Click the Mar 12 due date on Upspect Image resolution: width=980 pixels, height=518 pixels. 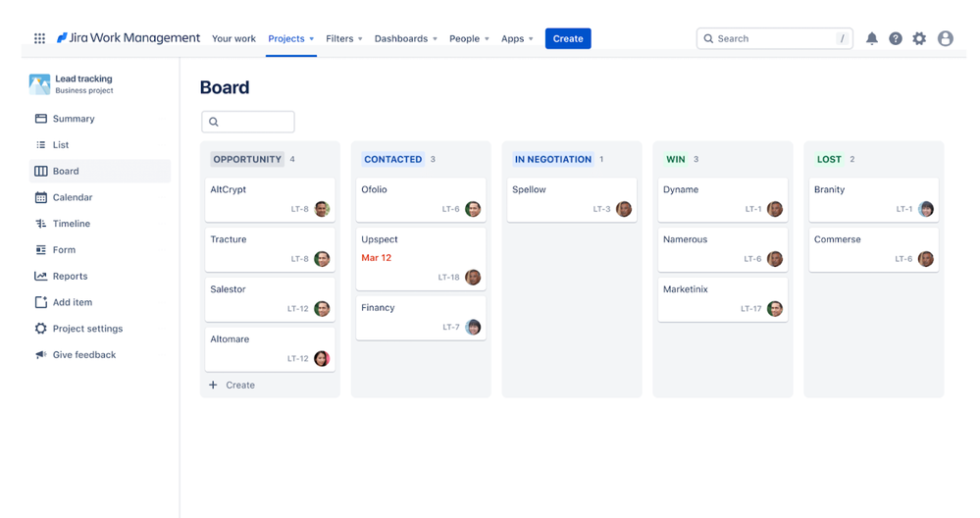point(377,257)
